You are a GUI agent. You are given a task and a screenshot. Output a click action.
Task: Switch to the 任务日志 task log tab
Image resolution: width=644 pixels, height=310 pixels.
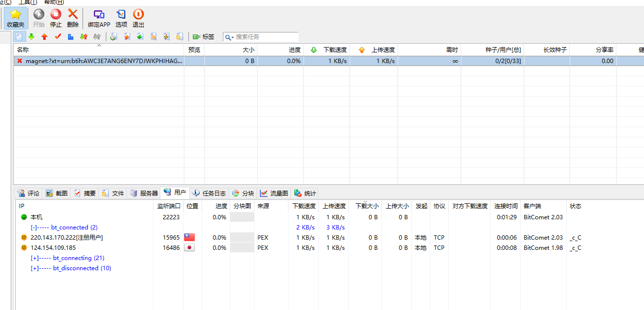click(209, 193)
